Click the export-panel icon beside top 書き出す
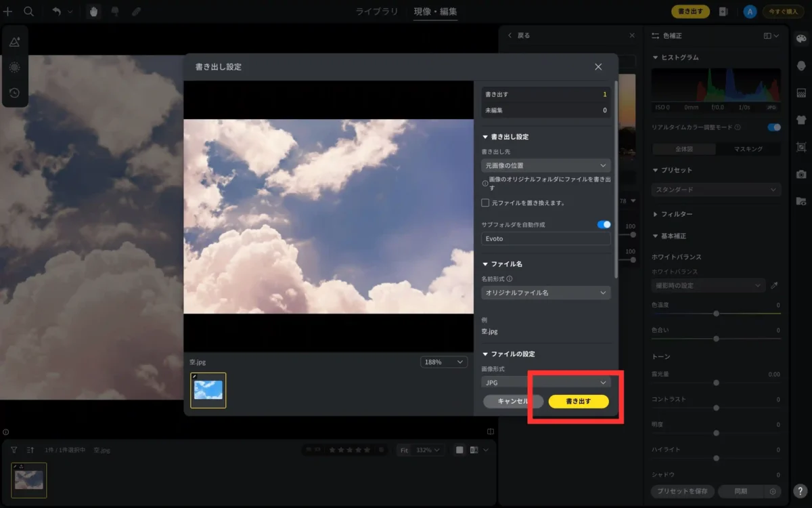This screenshot has width=812, height=508. pyautogui.click(x=723, y=12)
